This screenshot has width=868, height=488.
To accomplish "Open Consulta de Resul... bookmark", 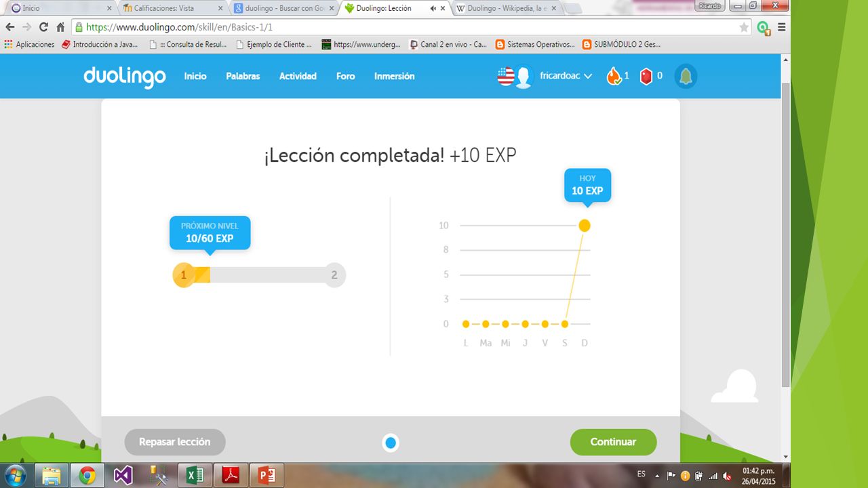I will pyautogui.click(x=188, y=45).
